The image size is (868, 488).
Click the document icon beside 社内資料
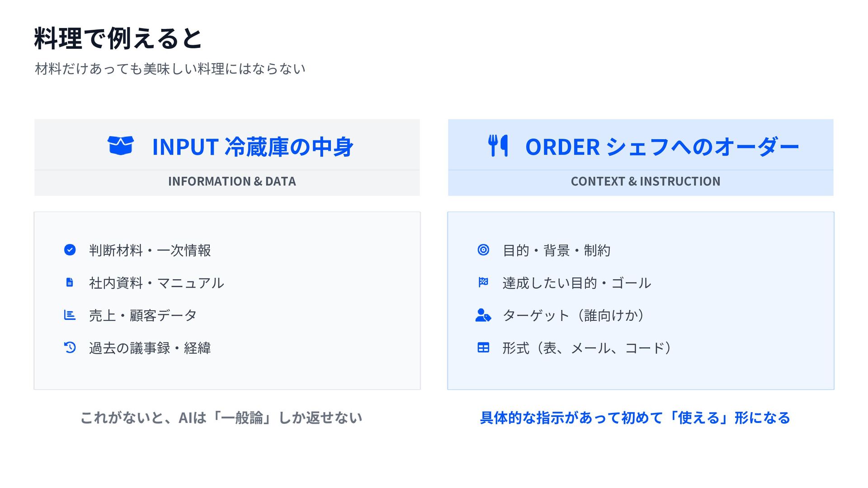coord(70,282)
